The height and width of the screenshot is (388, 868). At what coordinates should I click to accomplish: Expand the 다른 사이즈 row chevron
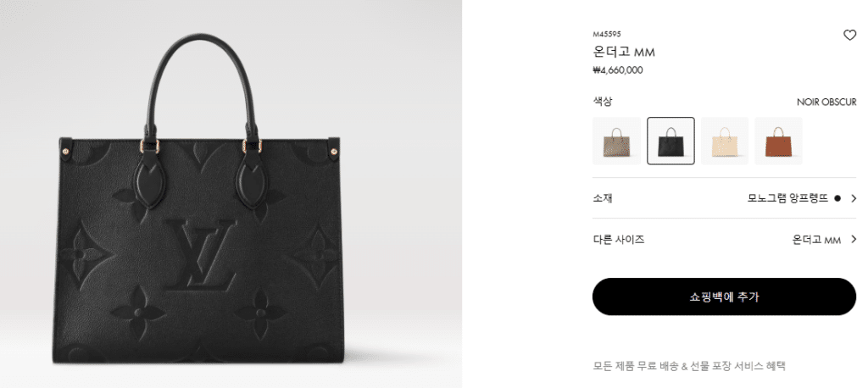tap(853, 239)
